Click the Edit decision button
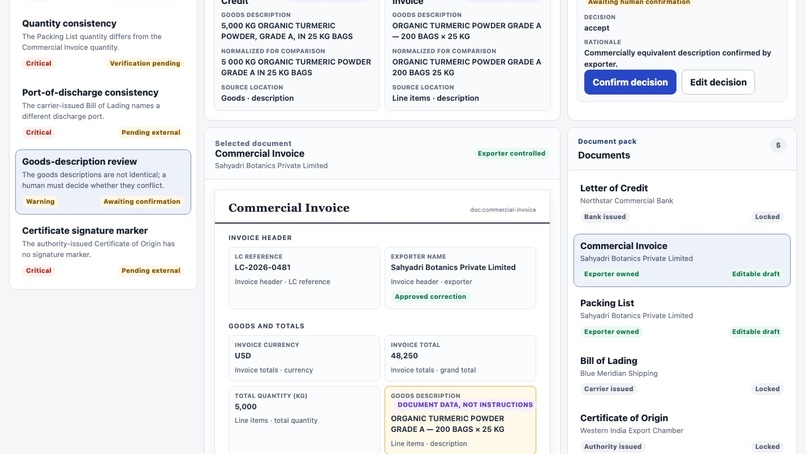Screen dimensions: 806x454 (718, 82)
